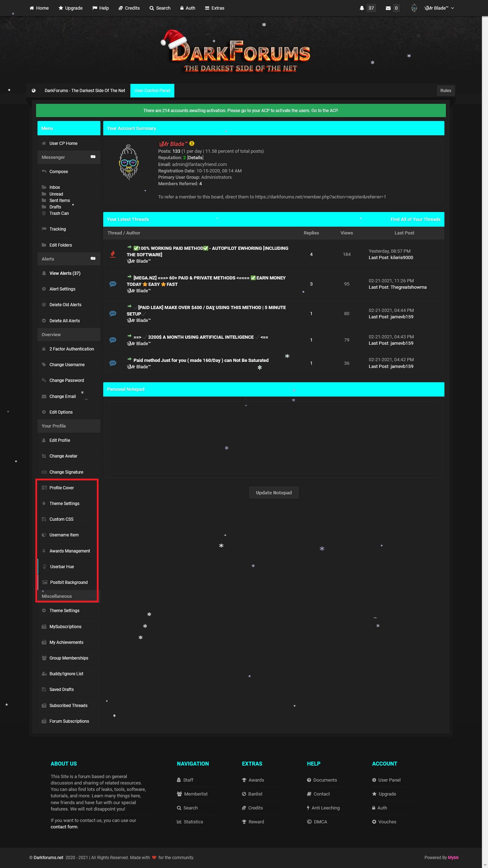Open Credits in the top navigation
This screenshot has width=488, height=868.
pos(129,8)
